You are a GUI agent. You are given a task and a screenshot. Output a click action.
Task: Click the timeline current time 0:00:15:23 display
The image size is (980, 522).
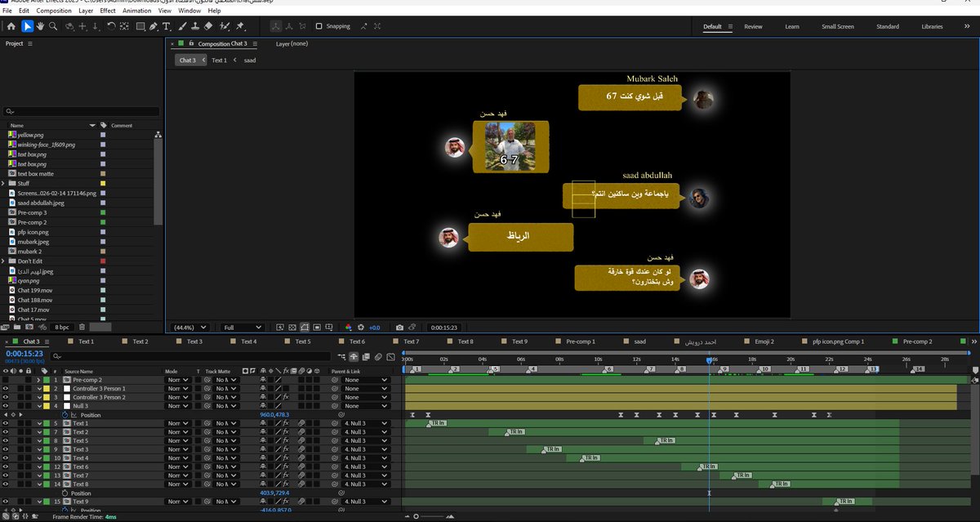click(24, 354)
